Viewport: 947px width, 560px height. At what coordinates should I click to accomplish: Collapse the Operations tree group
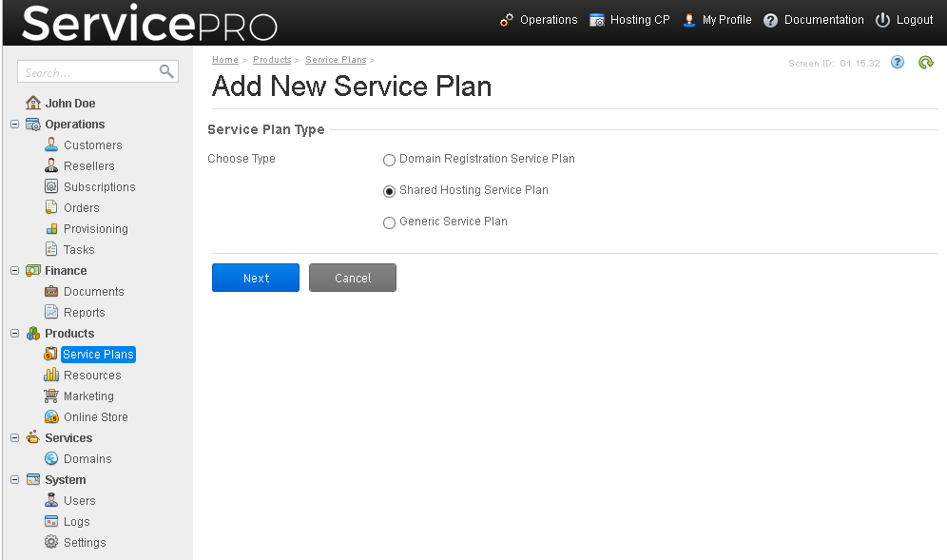pos(14,124)
